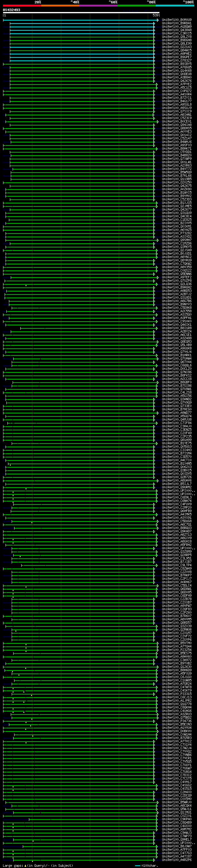Select the label UniRef100_Q42676
This screenshot has height=868, width=197.
(x=177, y=81)
